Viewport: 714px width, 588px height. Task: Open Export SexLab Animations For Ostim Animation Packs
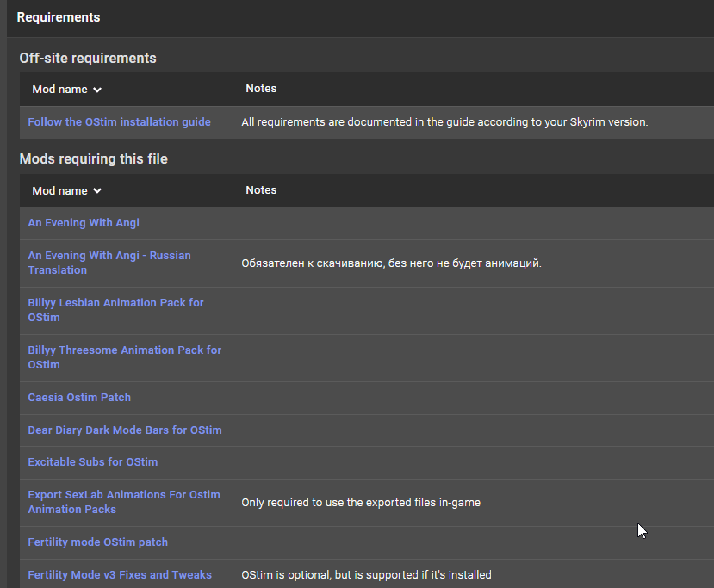click(124, 502)
